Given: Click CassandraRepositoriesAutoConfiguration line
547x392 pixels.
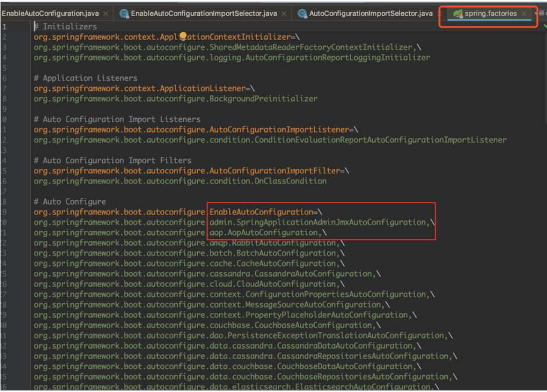Looking at the screenshot, I should 245,356.
